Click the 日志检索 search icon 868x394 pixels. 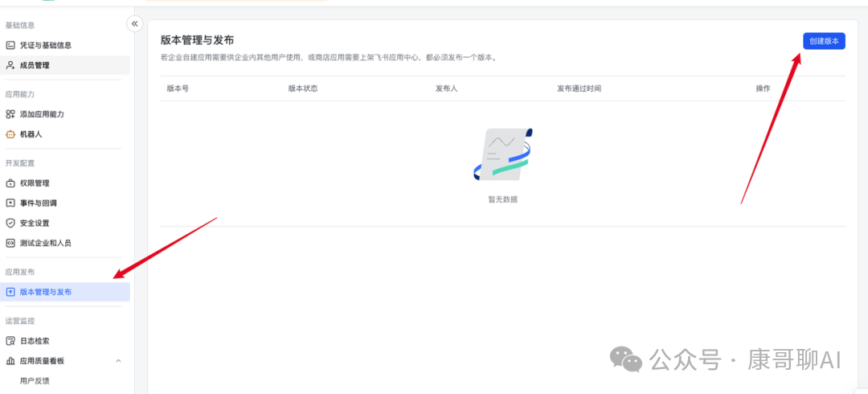coord(10,341)
